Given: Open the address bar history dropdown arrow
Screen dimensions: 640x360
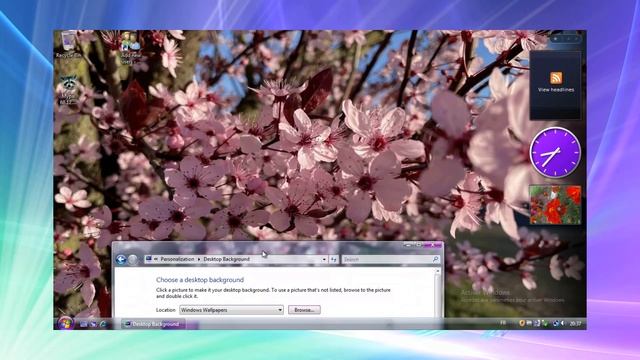Looking at the screenshot, I should click(324, 259).
